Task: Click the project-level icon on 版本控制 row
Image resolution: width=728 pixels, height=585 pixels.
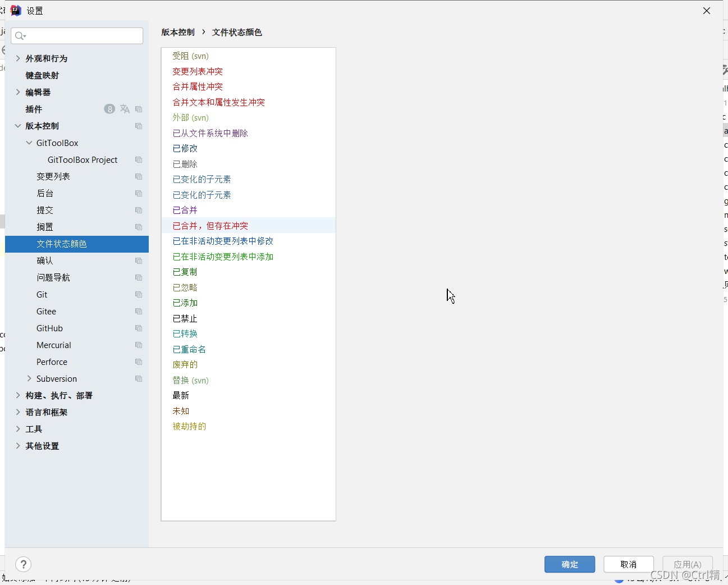Action: pos(139,126)
